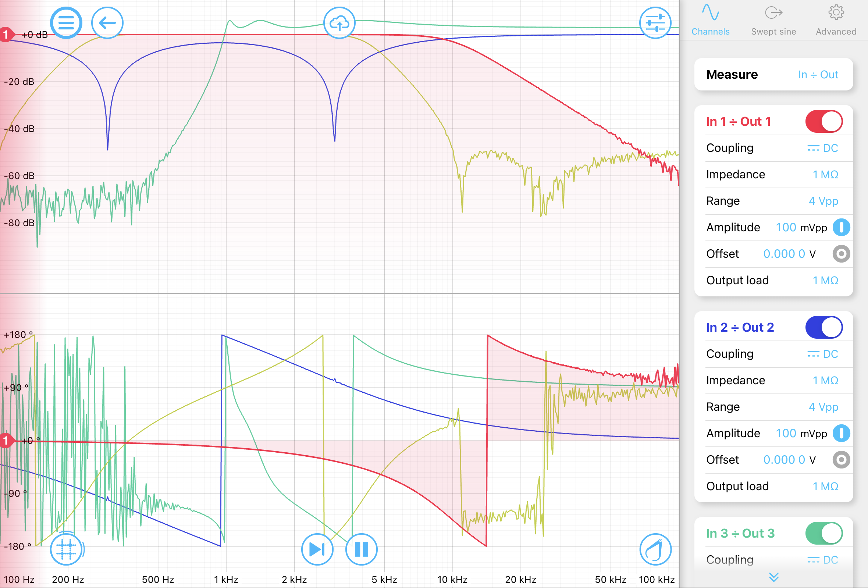868x588 pixels.
Task: Open the hamburger main menu
Action: (x=66, y=23)
